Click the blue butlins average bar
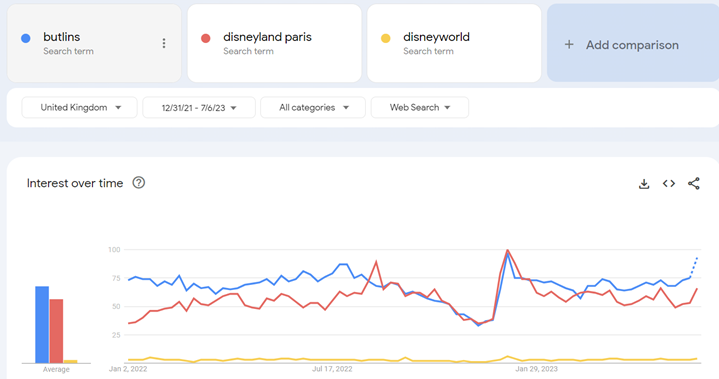Image resolution: width=719 pixels, height=379 pixels. tap(42, 324)
